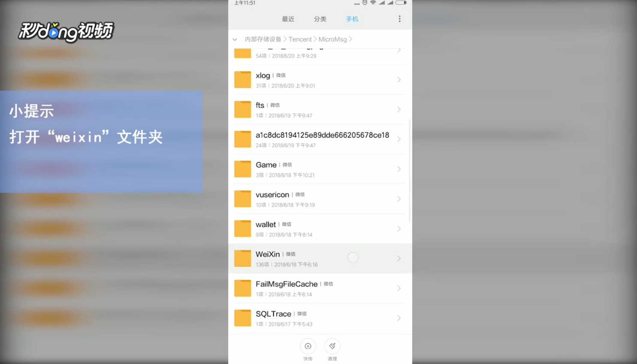Open the vusericon folder icon
This screenshot has height=364, width=637.
(242, 199)
